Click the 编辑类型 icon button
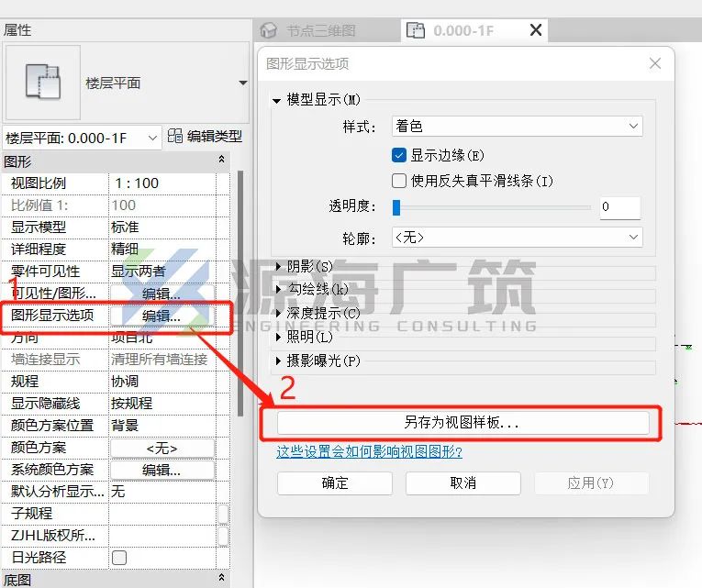The width and height of the screenshot is (702, 588). (x=174, y=136)
